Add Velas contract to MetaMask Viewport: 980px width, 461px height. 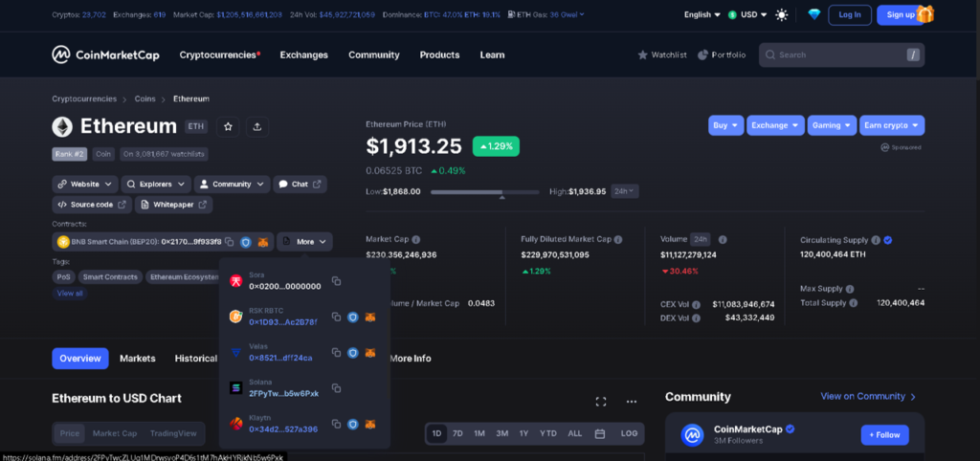(370, 353)
